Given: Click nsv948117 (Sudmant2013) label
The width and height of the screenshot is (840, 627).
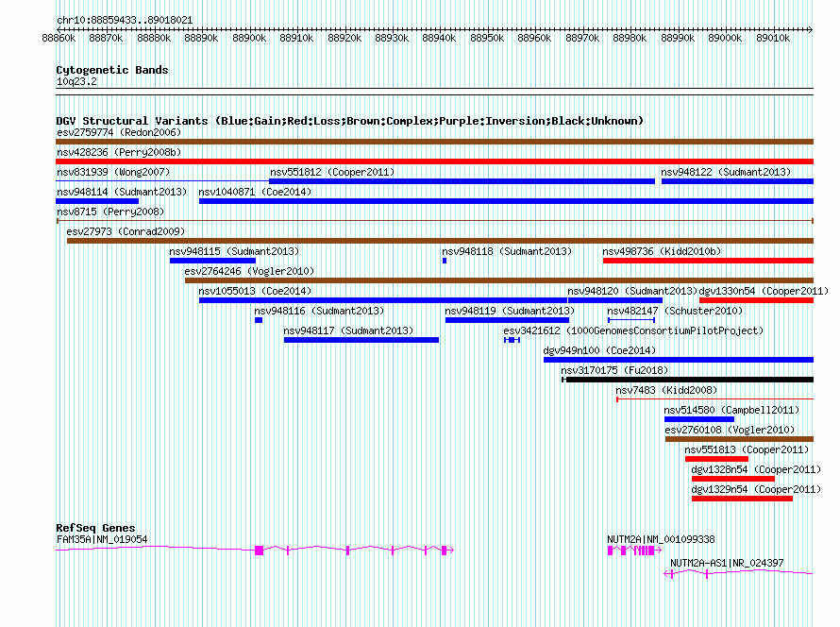Looking at the screenshot, I should coord(348,330).
